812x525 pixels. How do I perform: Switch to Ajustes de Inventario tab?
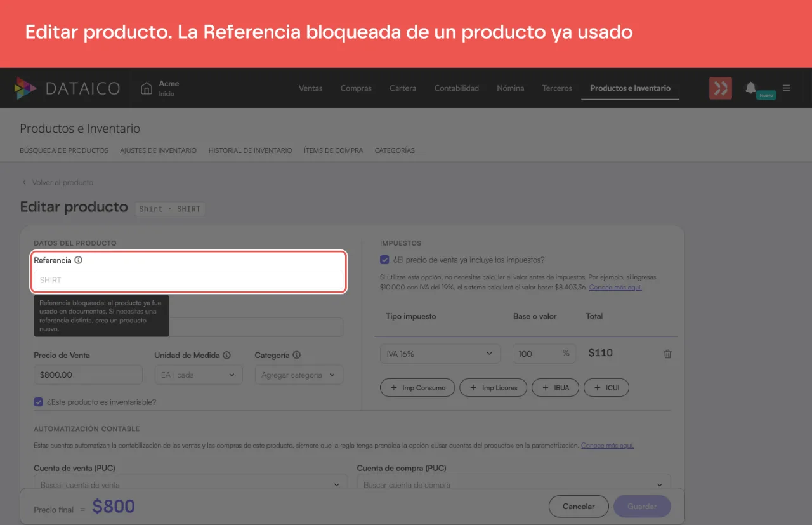pyautogui.click(x=159, y=150)
